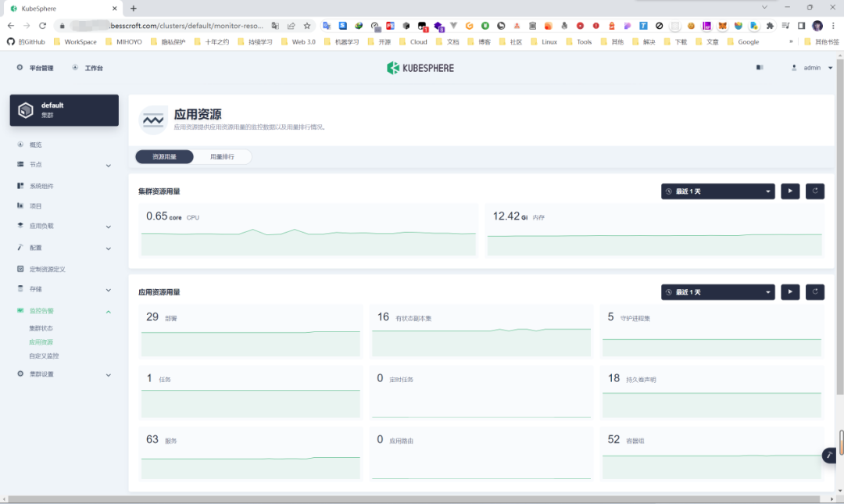Expand the 节点 sidebar menu

coord(64,165)
